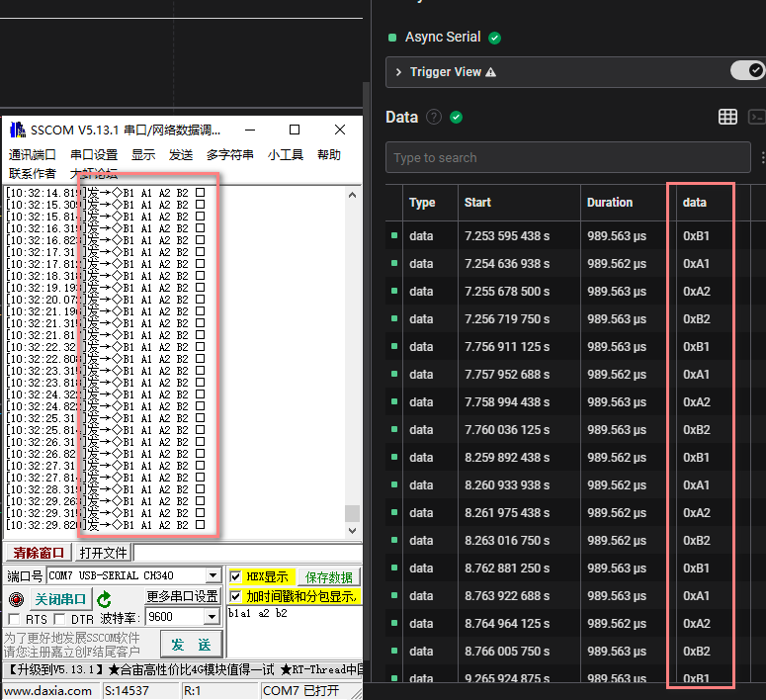766x700 pixels.
Task: Open the 发送 menu
Action: [181, 155]
